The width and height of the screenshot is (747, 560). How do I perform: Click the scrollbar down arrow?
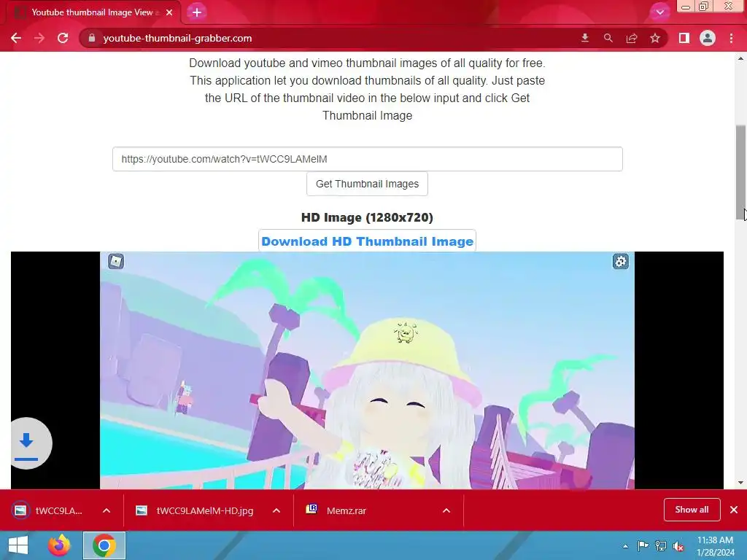(x=741, y=483)
